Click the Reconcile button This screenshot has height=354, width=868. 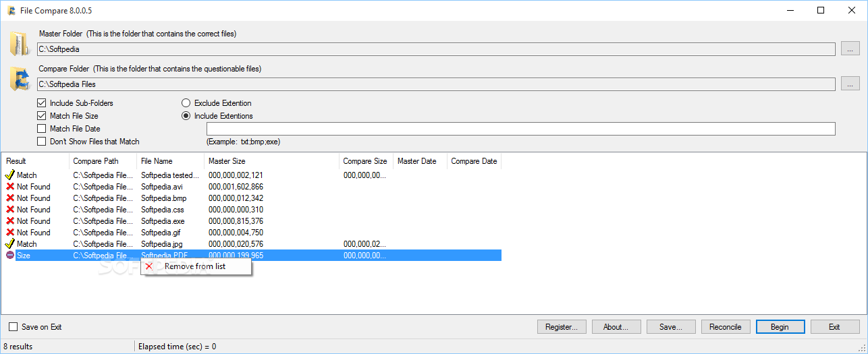click(726, 327)
